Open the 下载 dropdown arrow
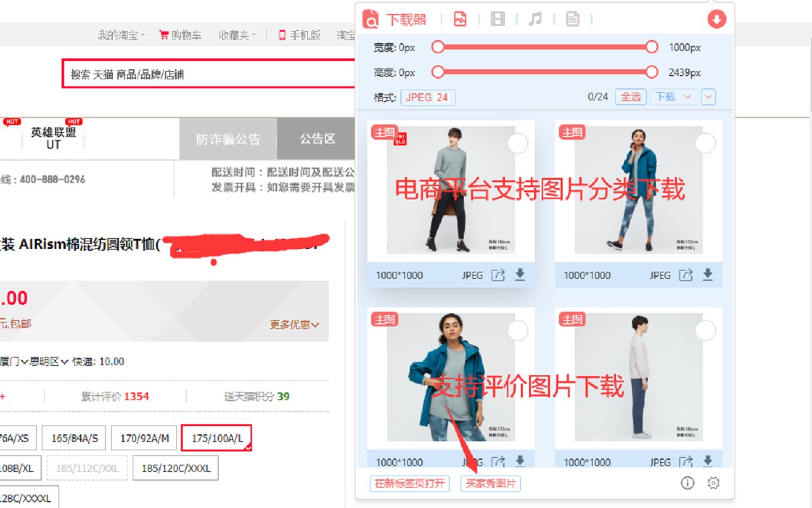 pos(688,97)
